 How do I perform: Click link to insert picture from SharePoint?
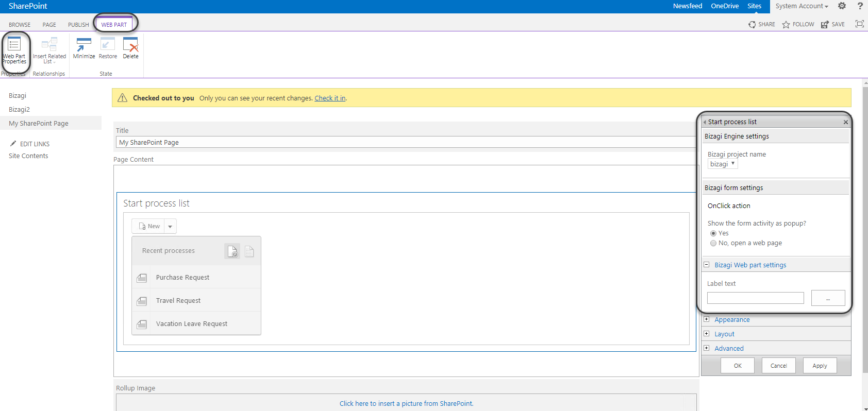click(x=406, y=403)
